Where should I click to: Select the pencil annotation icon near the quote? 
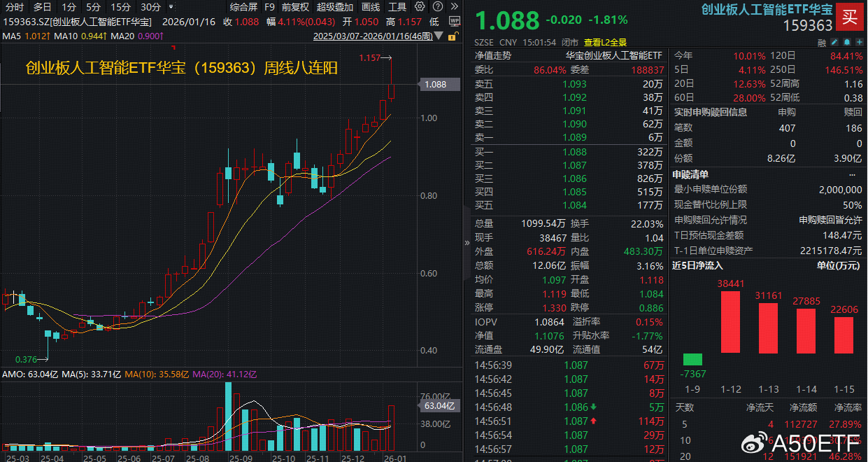[x=834, y=42]
